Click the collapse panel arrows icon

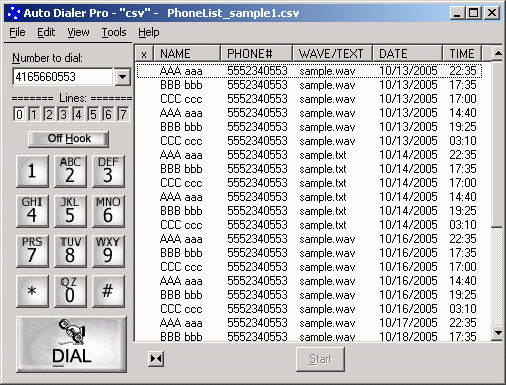coord(156,359)
